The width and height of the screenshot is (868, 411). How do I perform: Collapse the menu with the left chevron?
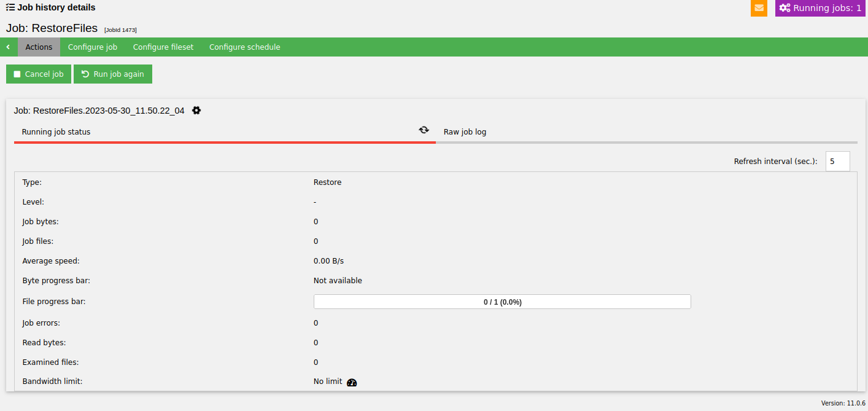click(x=8, y=47)
